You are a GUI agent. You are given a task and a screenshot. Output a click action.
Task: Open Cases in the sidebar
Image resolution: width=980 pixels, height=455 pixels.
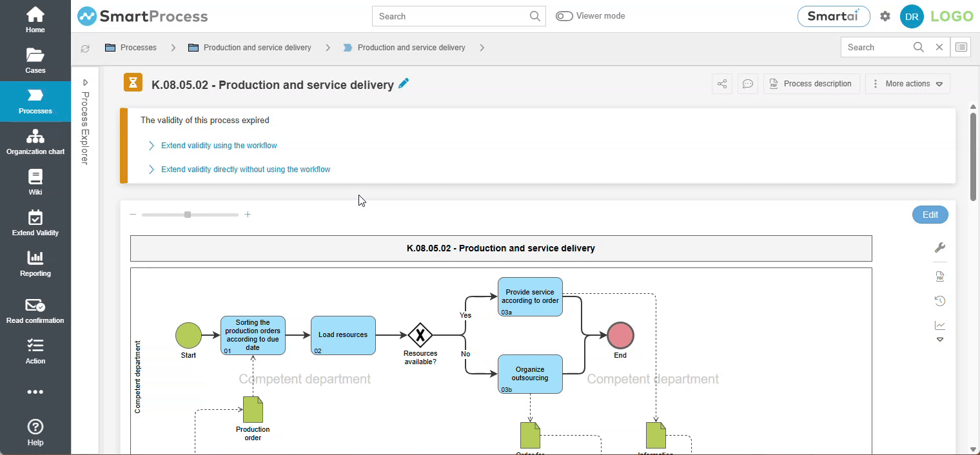(x=35, y=61)
